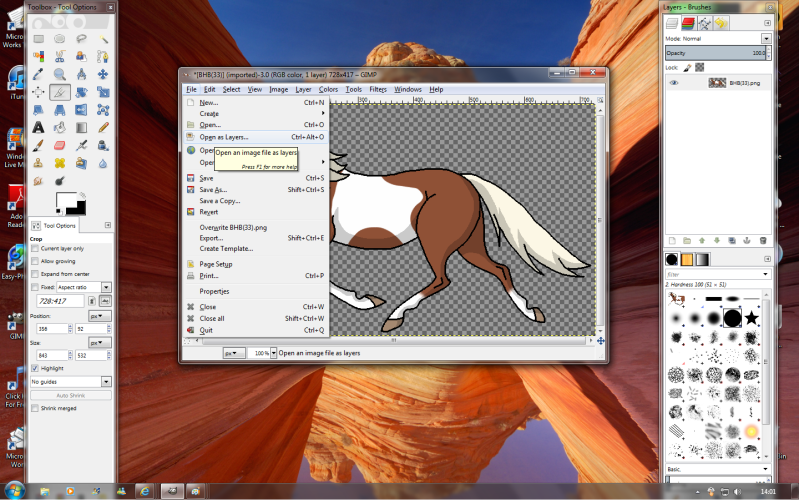This screenshot has height=504, width=799.
Task: Click the foreground color swatch
Action: 65,201
